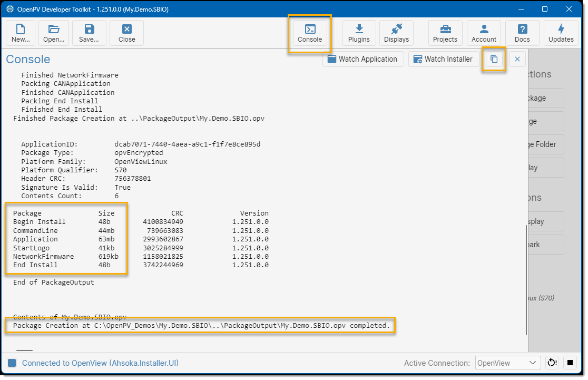Check for Updates via the lightning icon
This screenshot has height=380, width=588.
tap(561, 33)
